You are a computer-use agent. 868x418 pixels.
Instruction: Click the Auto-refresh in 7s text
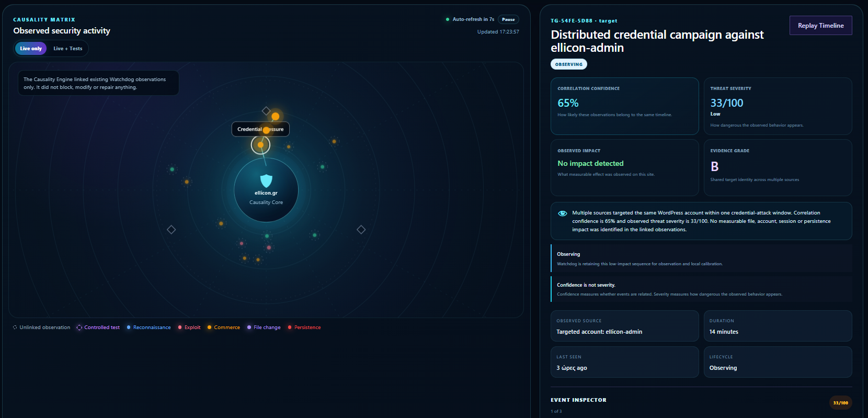473,19
